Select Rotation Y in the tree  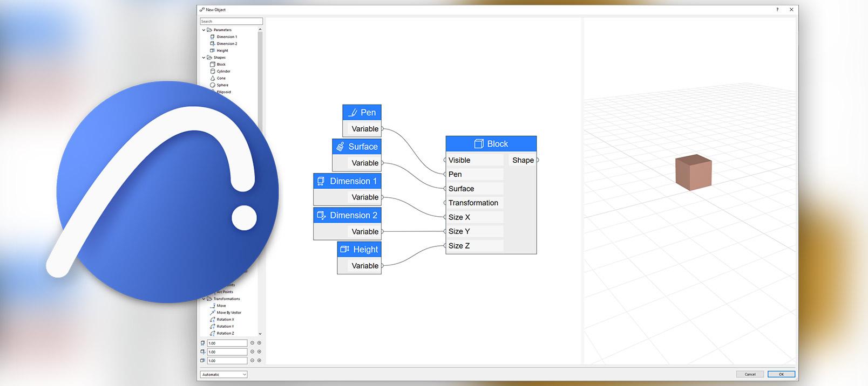(222, 327)
